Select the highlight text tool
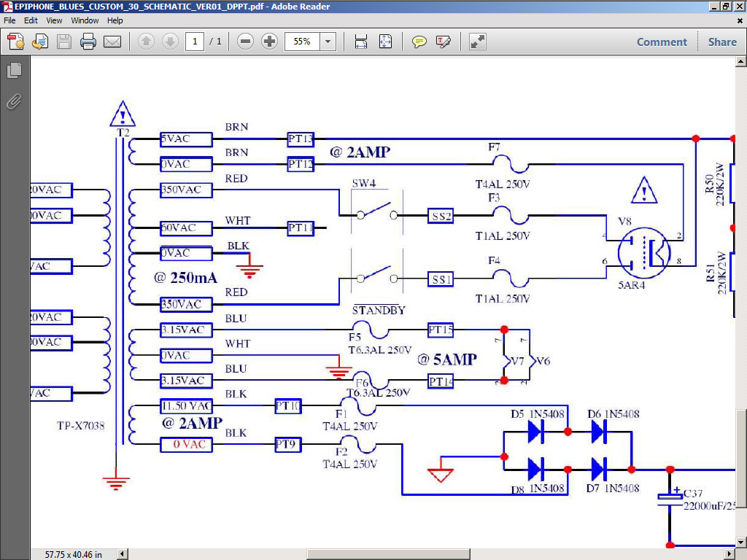 (x=444, y=42)
